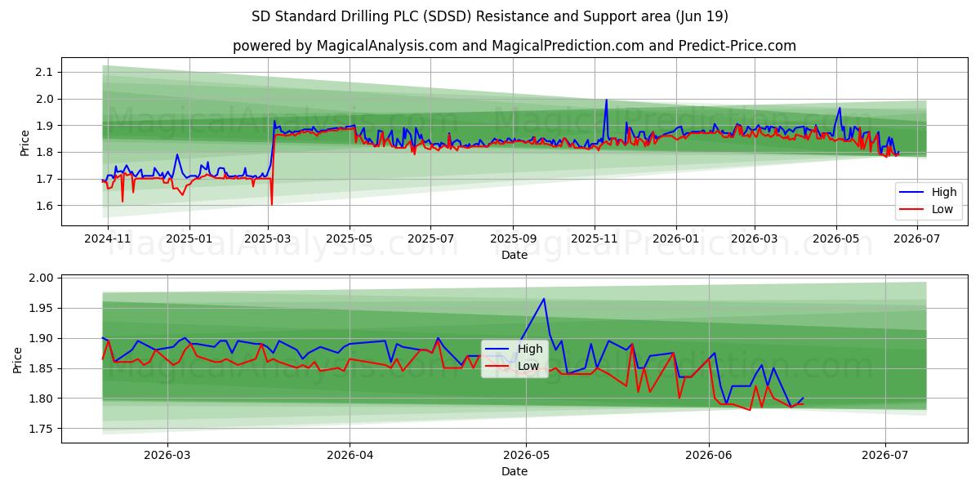Click the 2026-04 tick on bottom chart

tap(349, 456)
